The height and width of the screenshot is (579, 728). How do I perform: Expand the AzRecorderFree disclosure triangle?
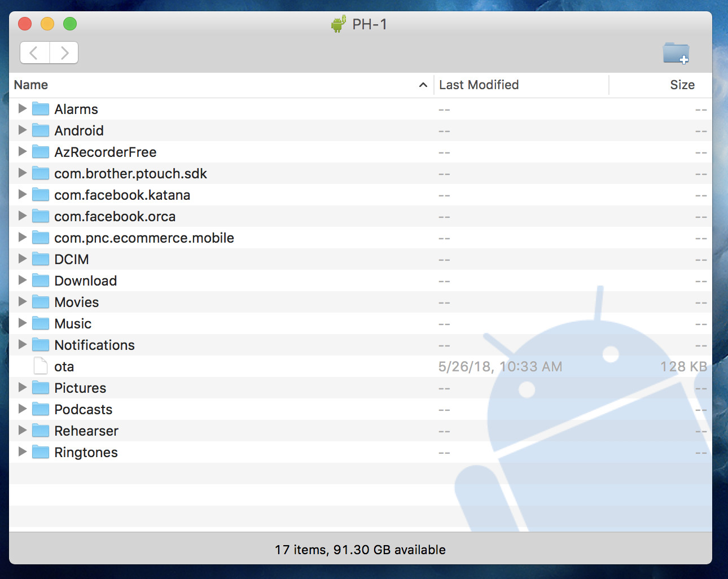click(x=23, y=151)
